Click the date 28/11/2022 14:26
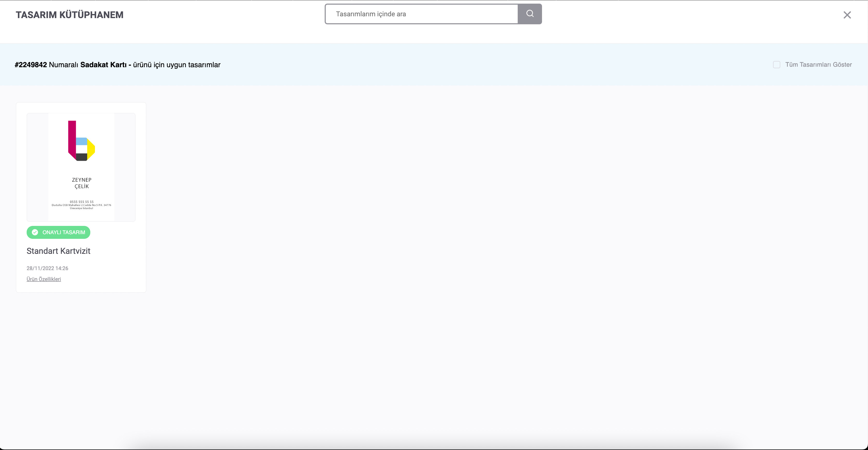 tap(48, 268)
